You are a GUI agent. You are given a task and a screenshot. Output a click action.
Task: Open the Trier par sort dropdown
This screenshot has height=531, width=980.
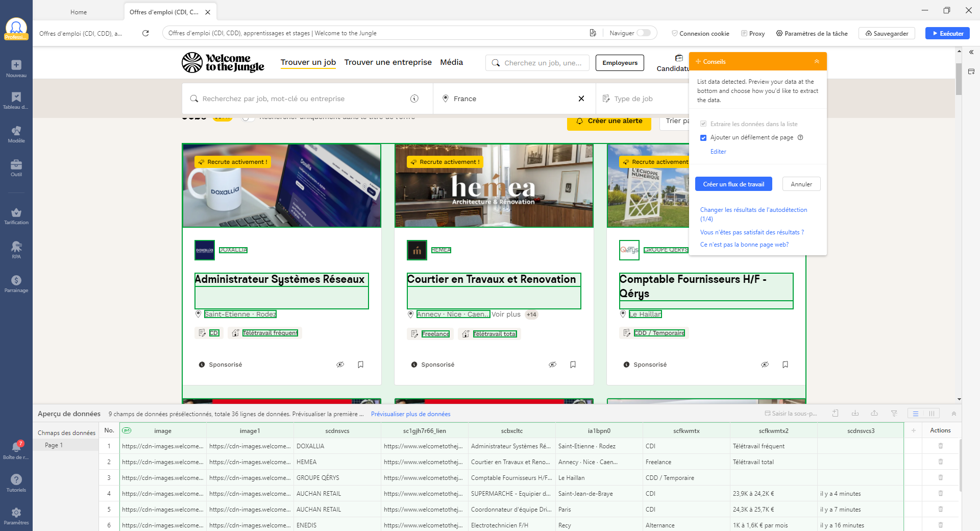pos(675,121)
